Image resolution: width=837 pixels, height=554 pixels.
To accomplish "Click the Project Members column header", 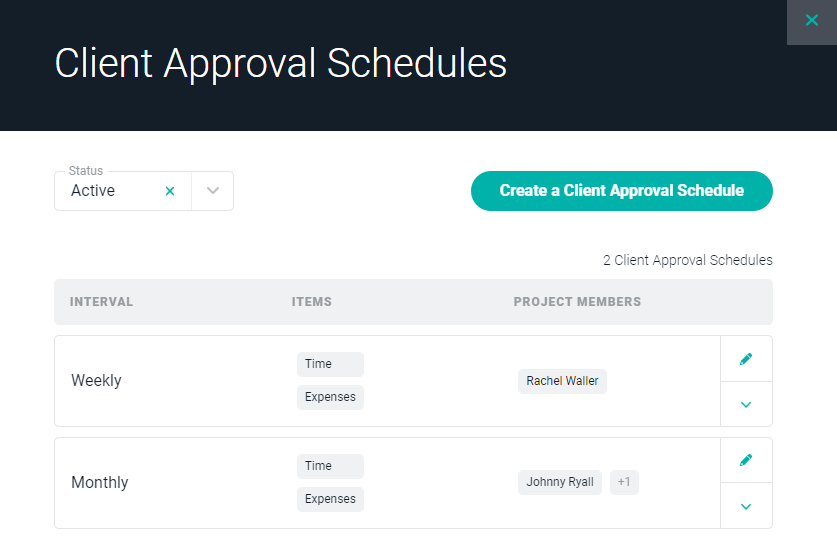I will coord(577,302).
